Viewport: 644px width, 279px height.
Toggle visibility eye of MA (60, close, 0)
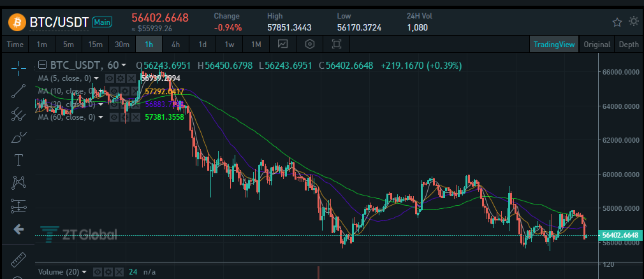(113, 117)
